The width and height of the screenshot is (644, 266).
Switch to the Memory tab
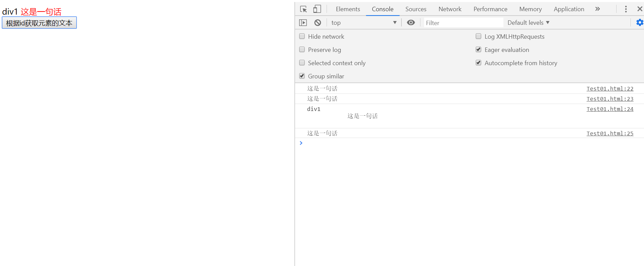click(x=531, y=9)
